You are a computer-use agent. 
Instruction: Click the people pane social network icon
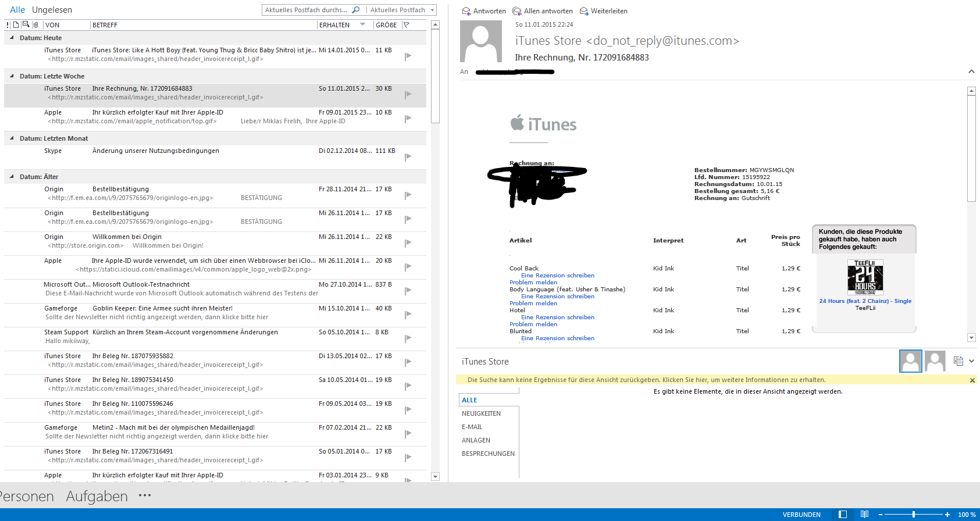click(x=958, y=361)
